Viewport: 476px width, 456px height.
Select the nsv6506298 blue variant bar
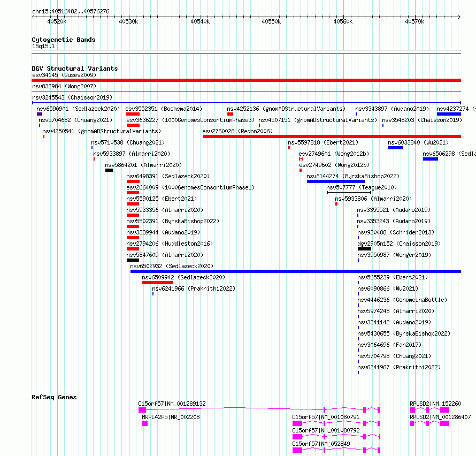pyautogui.click(x=431, y=159)
